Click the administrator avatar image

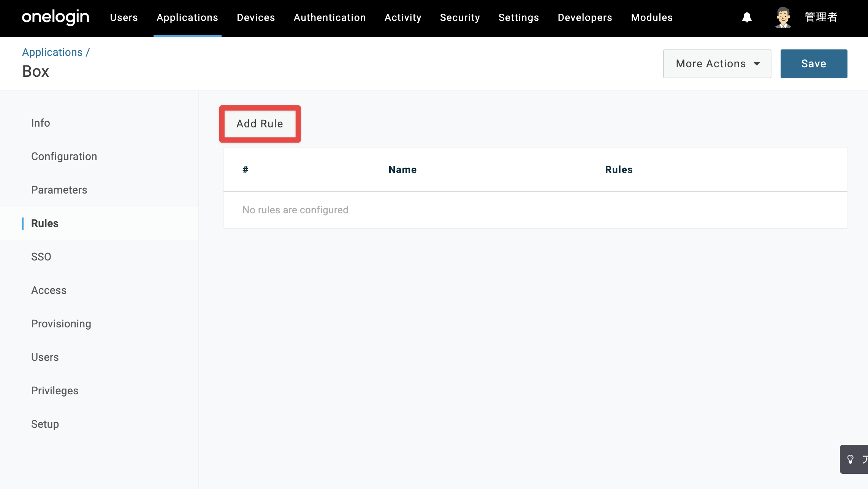pos(783,17)
